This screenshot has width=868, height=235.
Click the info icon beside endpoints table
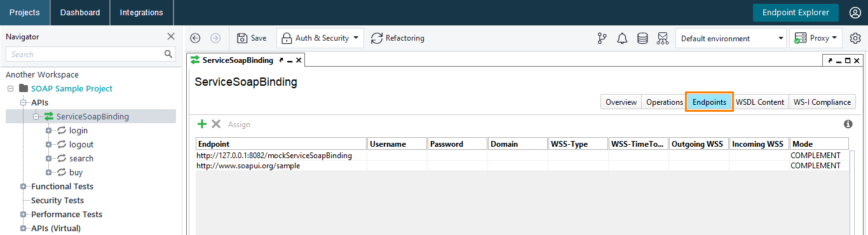pyautogui.click(x=848, y=124)
